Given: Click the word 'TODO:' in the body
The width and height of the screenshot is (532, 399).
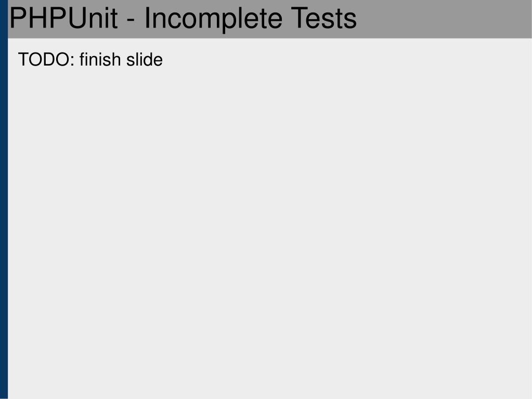Looking at the screenshot, I should tap(46, 59).
